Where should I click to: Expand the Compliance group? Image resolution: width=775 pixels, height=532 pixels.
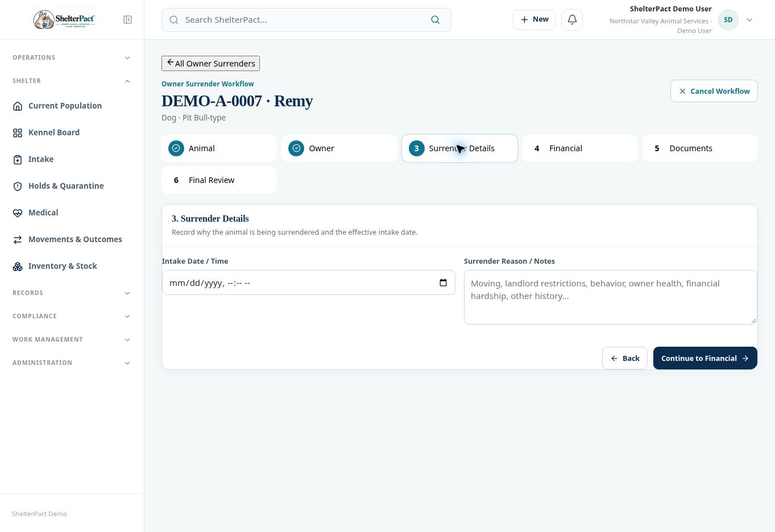click(x=72, y=316)
